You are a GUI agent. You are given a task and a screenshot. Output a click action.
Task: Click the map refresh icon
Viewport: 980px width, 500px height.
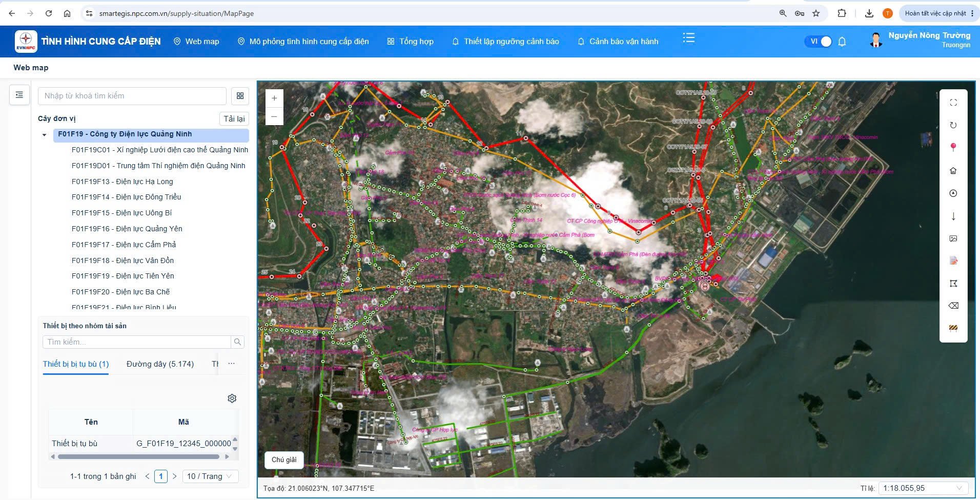(953, 125)
